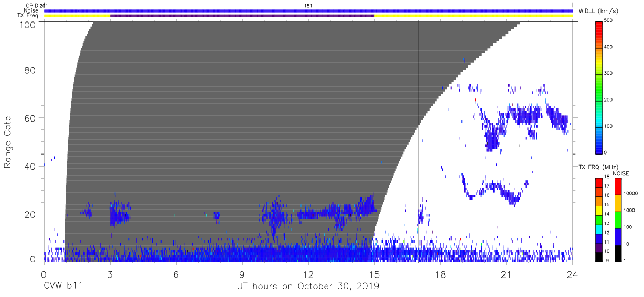Click the '1000' tick on the NOISE legend
The width and height of the screenshot is (644, 297).
(629, 211)
